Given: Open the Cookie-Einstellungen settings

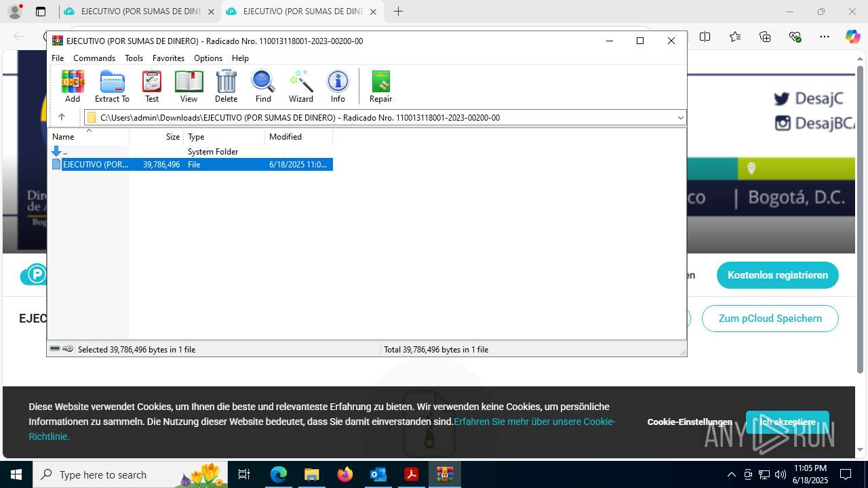Looking at the screenshot, I should point(690,422).
